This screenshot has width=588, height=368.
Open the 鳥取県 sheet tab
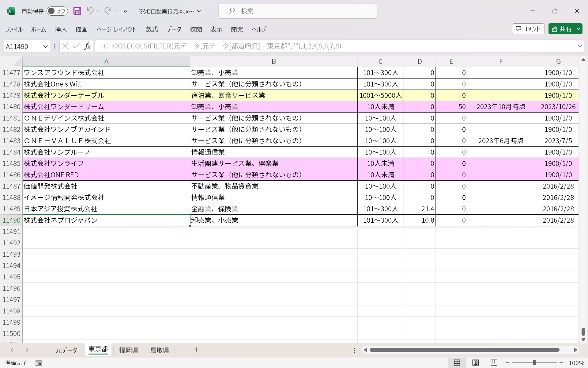pyautogui.click(x=159, y=350)
